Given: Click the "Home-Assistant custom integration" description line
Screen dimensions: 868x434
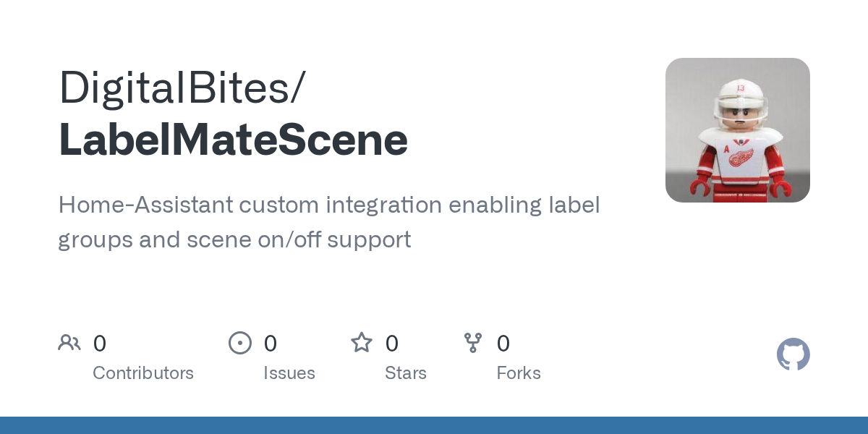Looking at the screenshot, I should coord(329,205).
